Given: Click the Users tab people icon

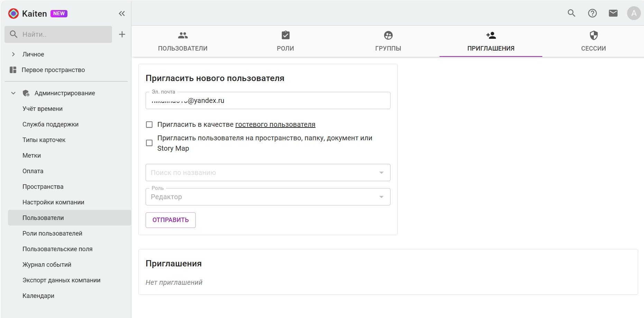Looking at the screenshot, I should (183, 35).
